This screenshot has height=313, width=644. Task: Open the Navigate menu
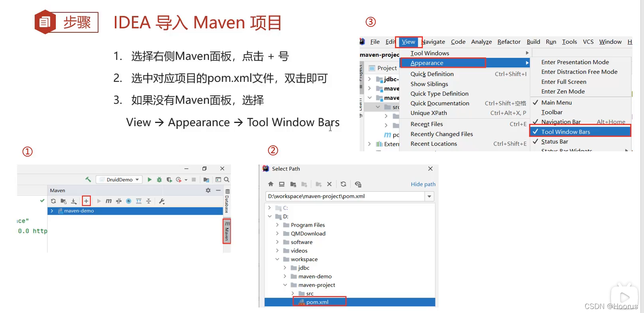pos(433,42)
